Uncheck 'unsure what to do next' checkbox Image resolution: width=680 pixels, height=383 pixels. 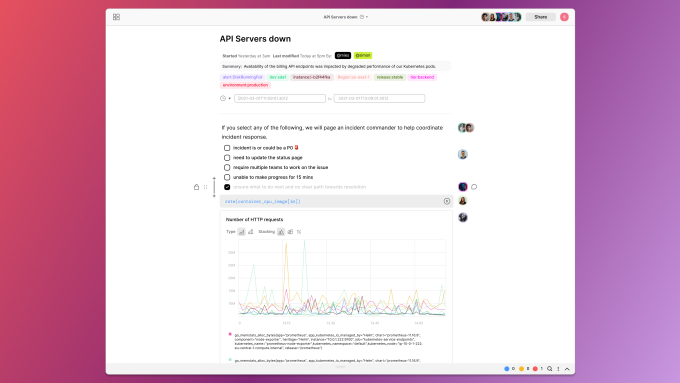click(227, 187)
